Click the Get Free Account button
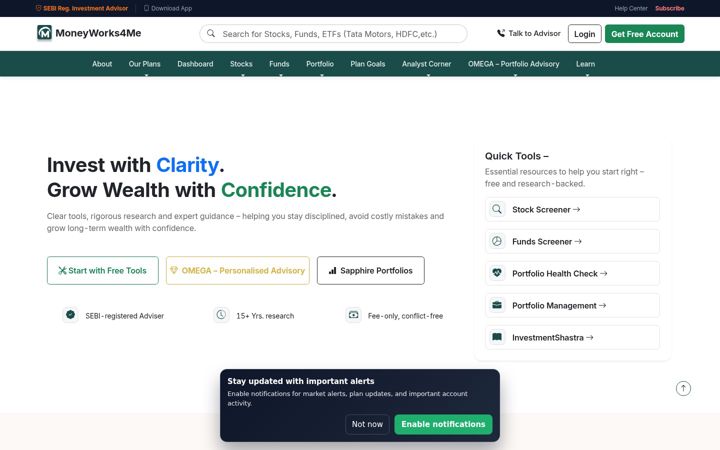Image resolution: width=720 pixels, height=450 pixels. tap(645, 34)
